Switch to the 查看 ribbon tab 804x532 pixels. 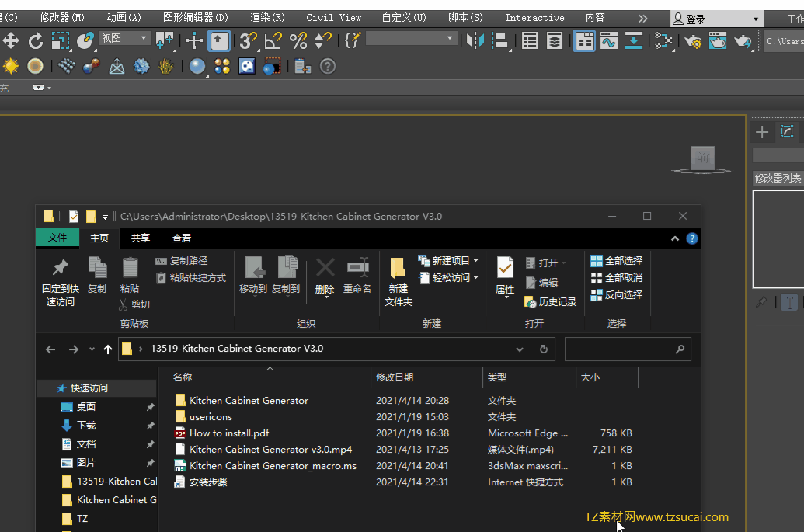(x=182, y=238)
